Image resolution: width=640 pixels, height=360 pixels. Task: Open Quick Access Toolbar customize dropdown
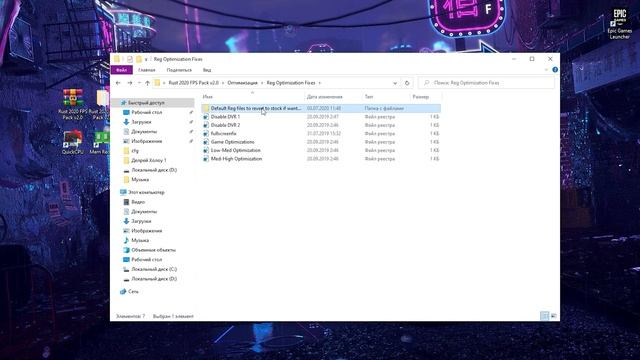146,60
